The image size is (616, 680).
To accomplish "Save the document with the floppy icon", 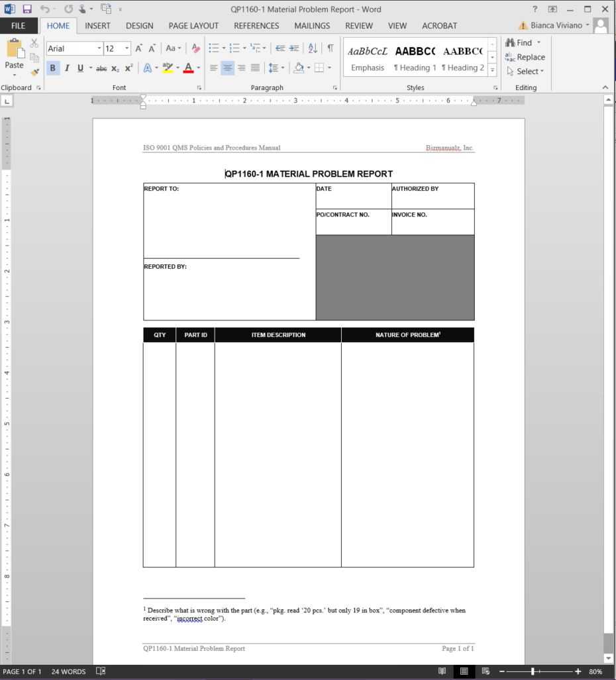I will pyautogui.click(x=27, y=9).
